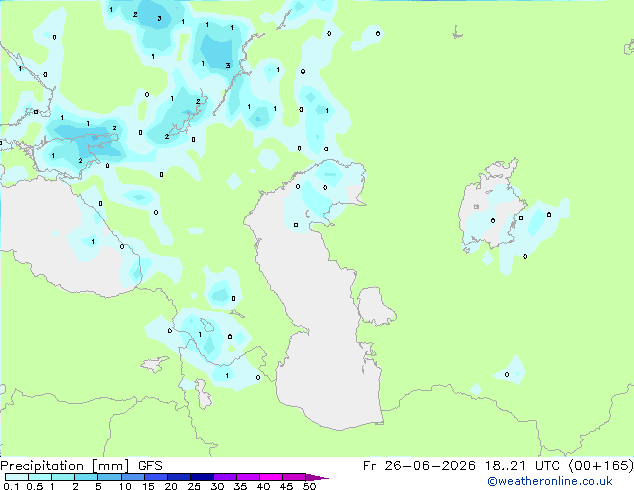Click the 0.1–0.5 mm palest cyan legend swatch
634x490 pixels.
tap(17, 477)
